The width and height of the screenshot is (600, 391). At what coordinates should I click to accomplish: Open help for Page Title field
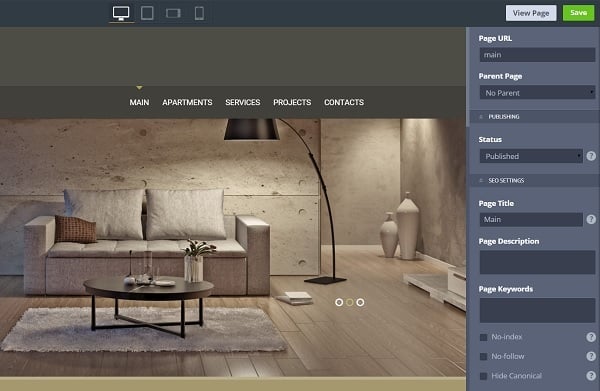coord(591,219)
